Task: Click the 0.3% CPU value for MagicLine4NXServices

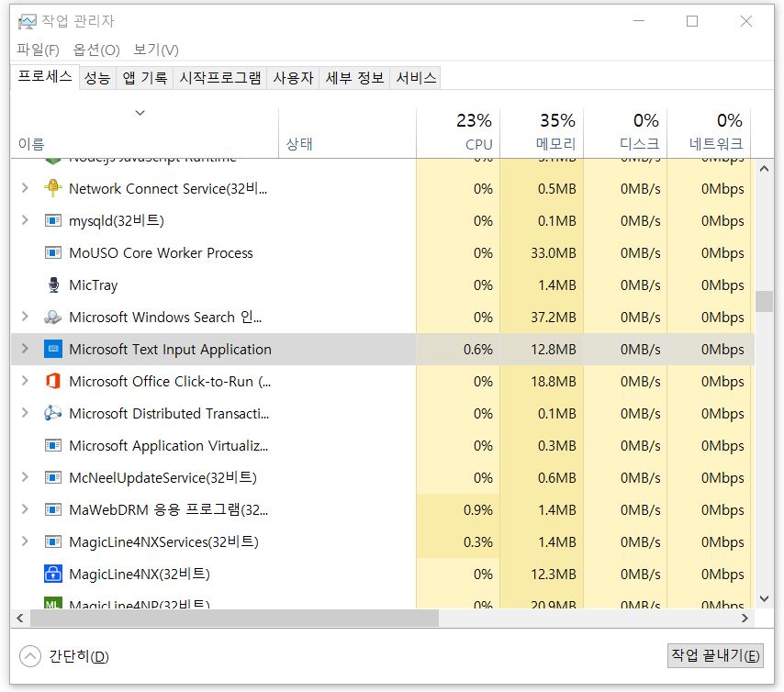Action: 478,542
